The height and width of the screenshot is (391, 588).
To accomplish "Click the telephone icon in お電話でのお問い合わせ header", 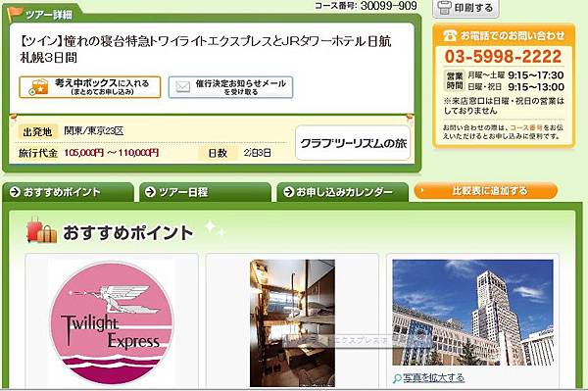I will (450, 35).
